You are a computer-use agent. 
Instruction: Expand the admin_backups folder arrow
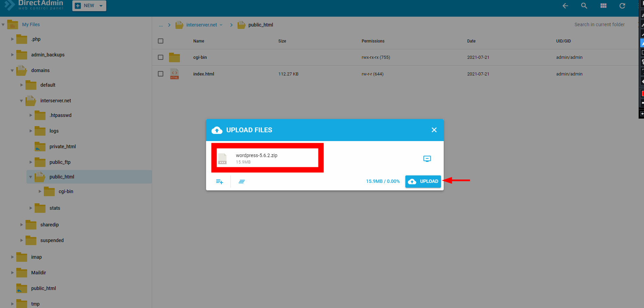pyautogui.click(x=12, y=55)
